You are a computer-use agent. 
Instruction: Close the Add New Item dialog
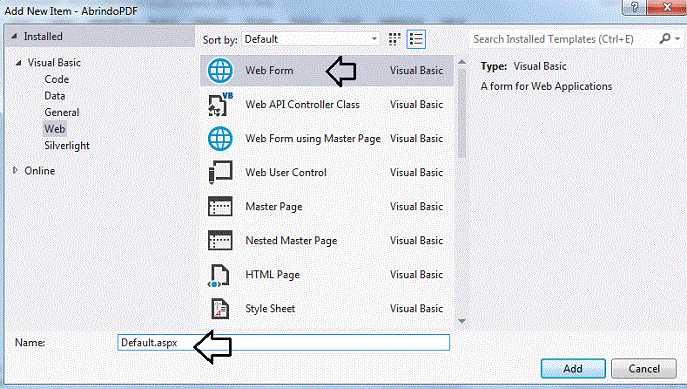[666, 7]
